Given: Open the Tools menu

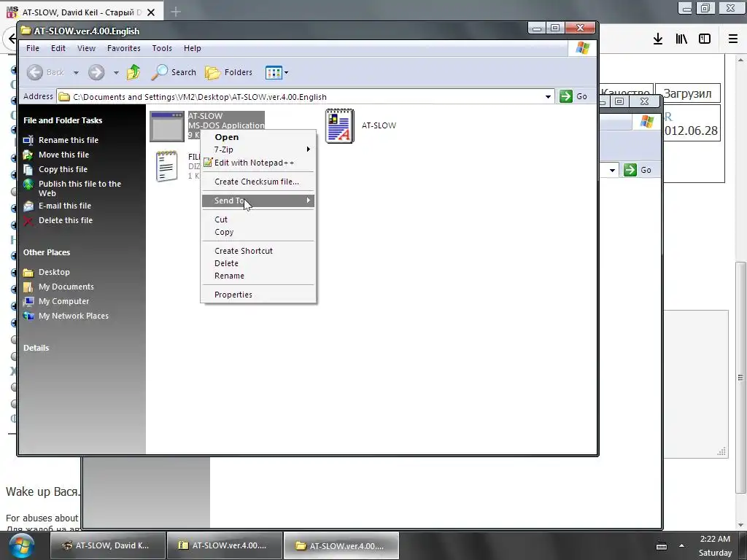Looking at the screenshot, I should point(162,49).
